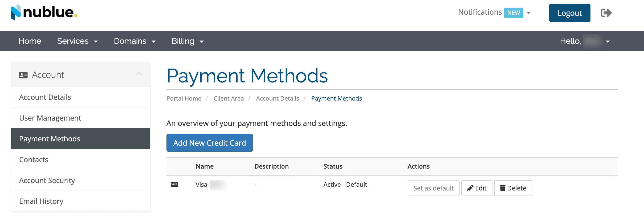Open Account Details in the sidebar

coord(80,97)
